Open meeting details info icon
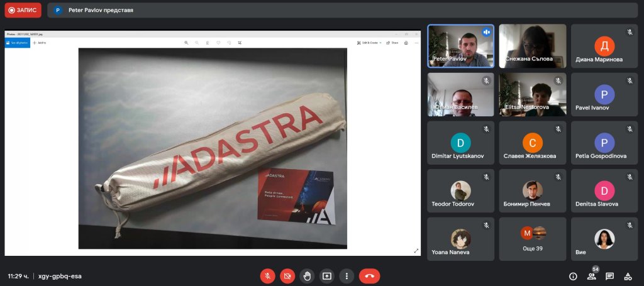 pos(573,276)
